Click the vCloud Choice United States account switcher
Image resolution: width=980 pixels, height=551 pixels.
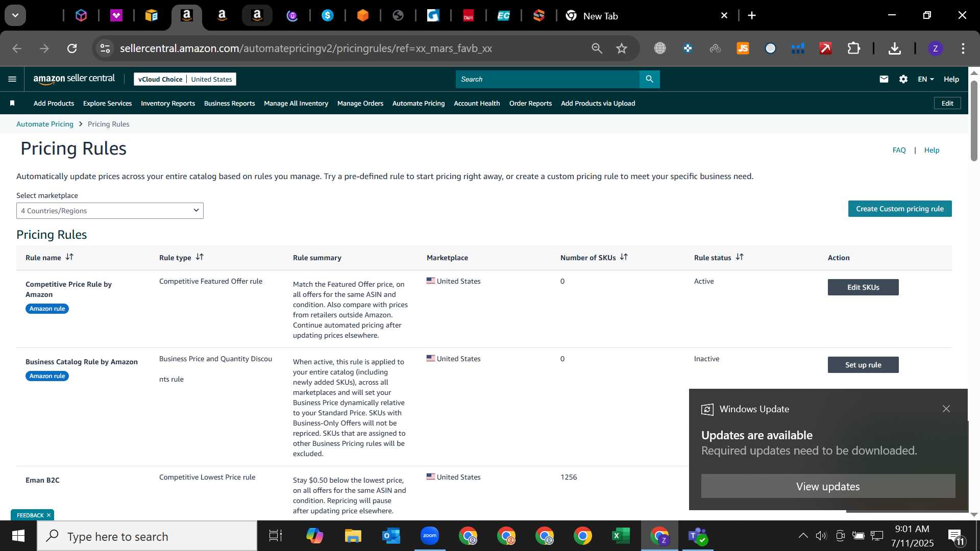185,79
